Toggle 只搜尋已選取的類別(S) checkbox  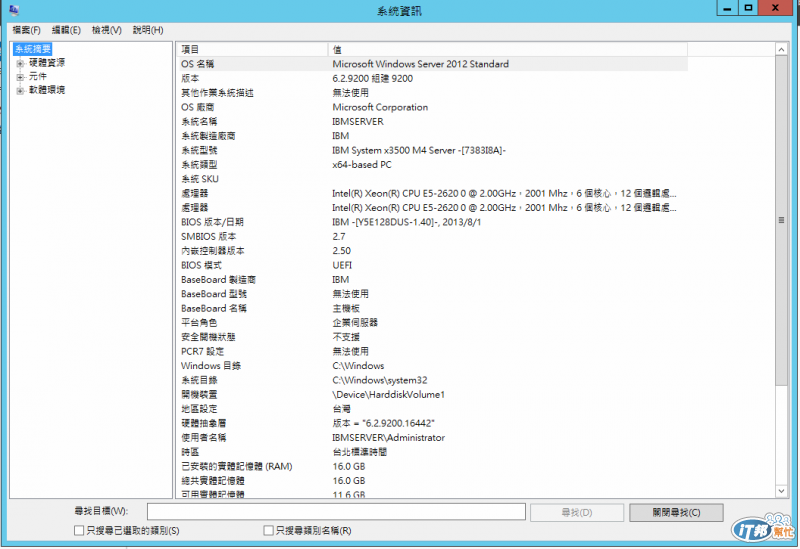click(79, 531)
